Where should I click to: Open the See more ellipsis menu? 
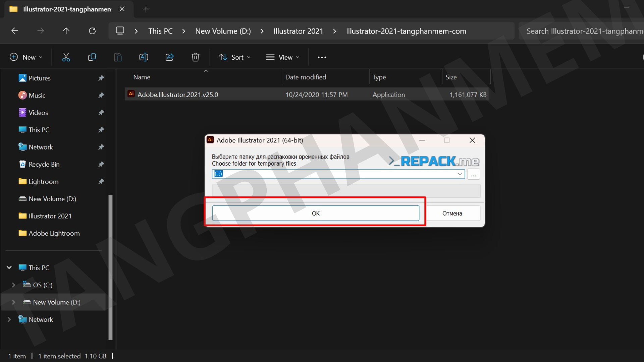[x=322, y=57]
